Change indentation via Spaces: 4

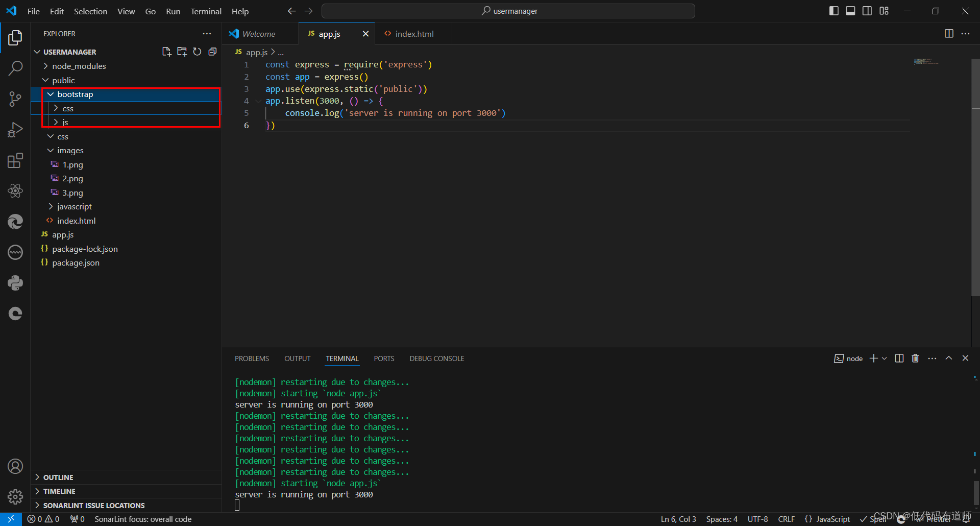[722, 519]
